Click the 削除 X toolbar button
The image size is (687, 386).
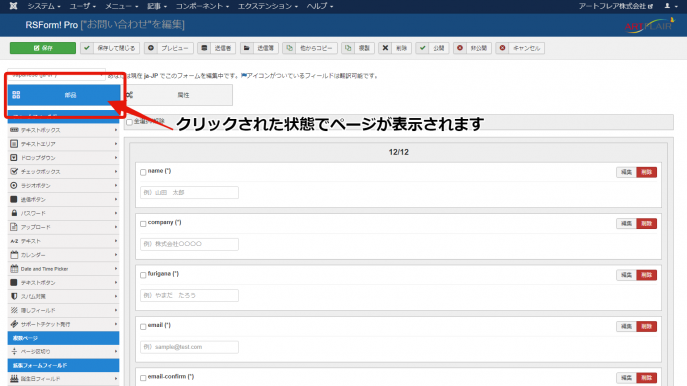click(394, 48)
